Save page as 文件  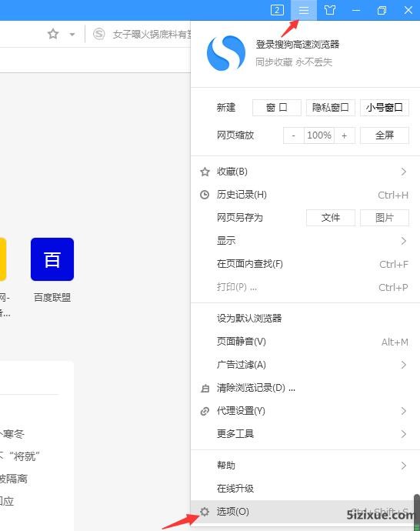tap(330, 218)
